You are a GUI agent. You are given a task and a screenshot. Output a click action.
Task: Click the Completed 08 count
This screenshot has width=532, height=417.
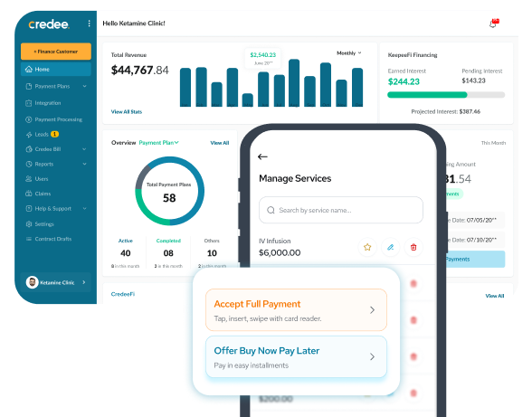point(168,253)
